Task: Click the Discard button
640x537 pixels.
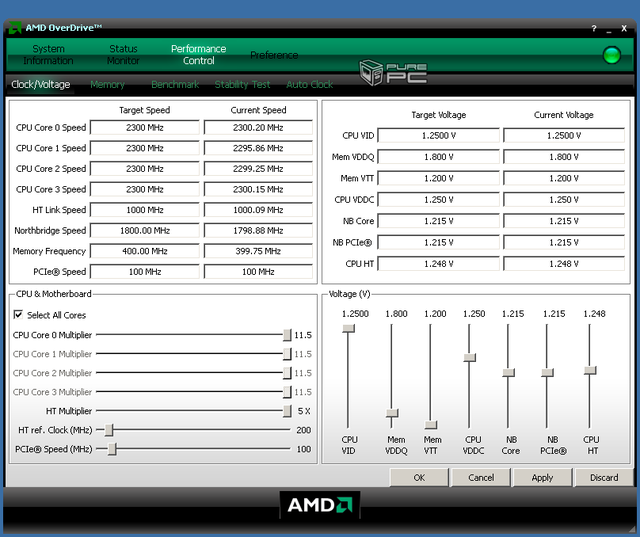Action: click(x=604, y=477)
